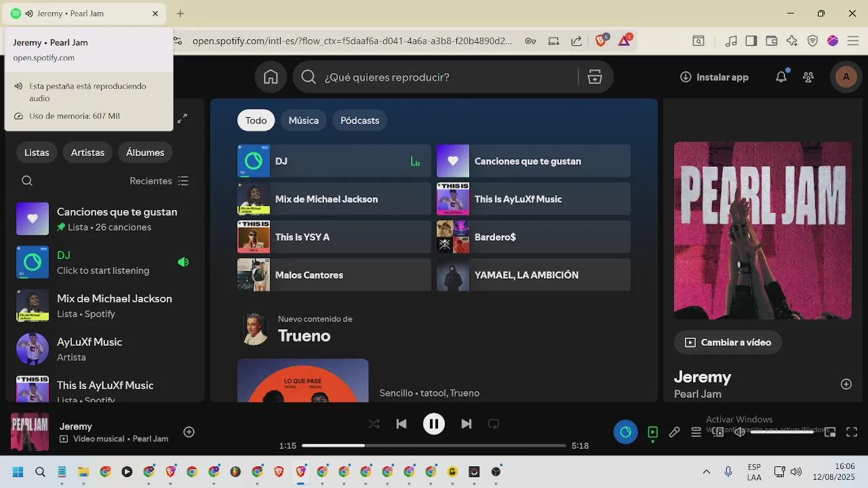Open connect to a device icon
Screen dimensions: 868x488
tap(718, 432)
